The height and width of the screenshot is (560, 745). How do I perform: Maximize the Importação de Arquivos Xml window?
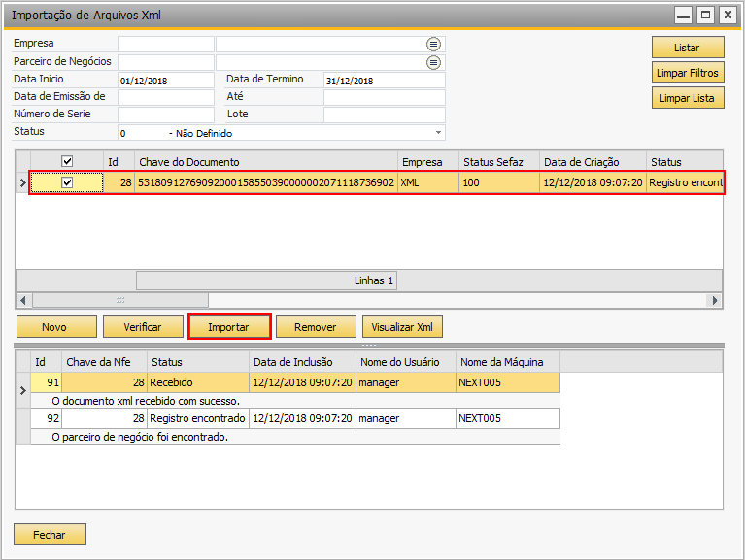tap(705, 16)
